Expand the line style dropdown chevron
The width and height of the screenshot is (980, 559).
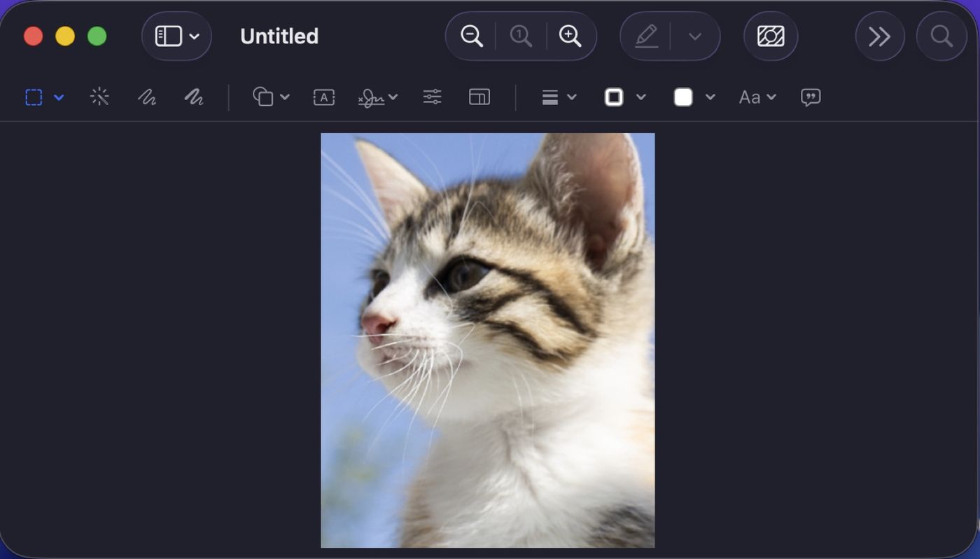click(x=571, y=97)
